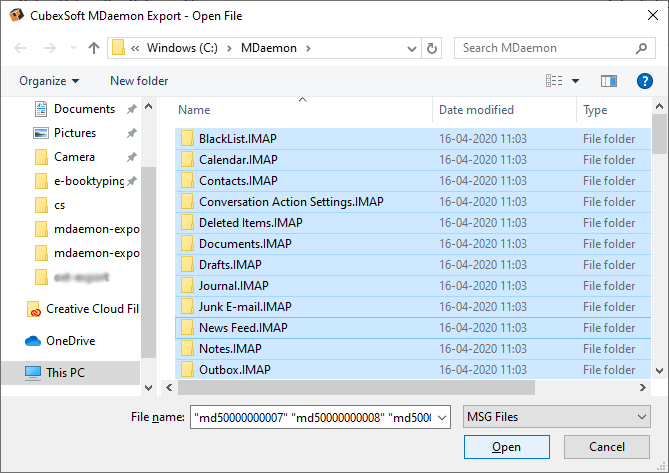Screen dimensions: 669x473
Task: Open Pictures in the navigation pane
Action: tap(75, 133)
